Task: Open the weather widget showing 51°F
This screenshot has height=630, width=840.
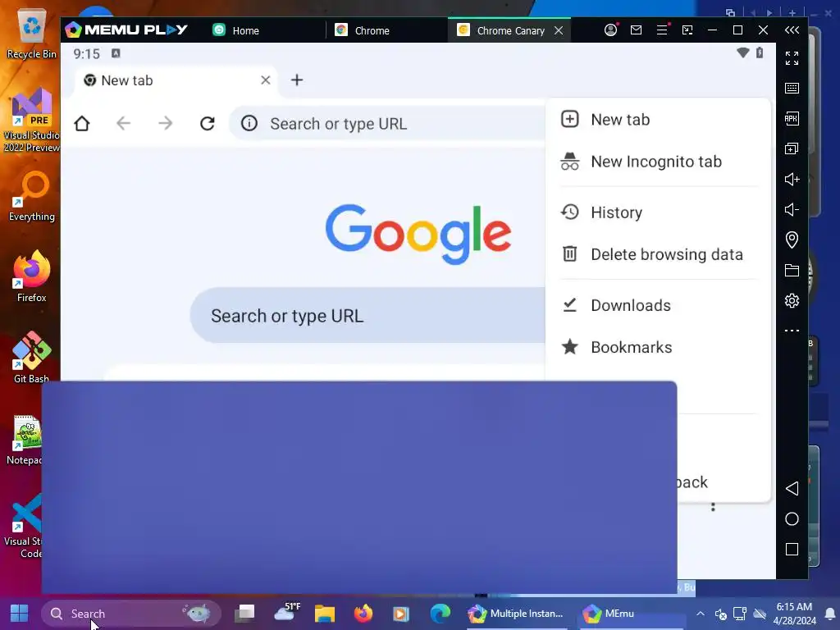Action: click(x=286, y=612)
